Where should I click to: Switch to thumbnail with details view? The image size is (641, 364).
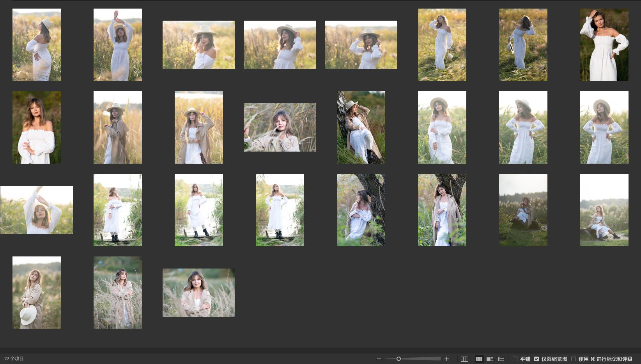490,359
